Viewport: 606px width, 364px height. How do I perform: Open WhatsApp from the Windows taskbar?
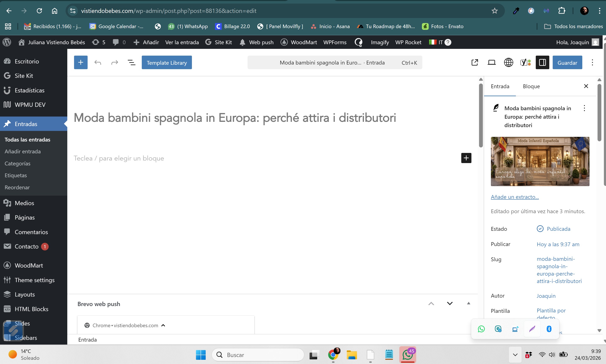point(407,355)
